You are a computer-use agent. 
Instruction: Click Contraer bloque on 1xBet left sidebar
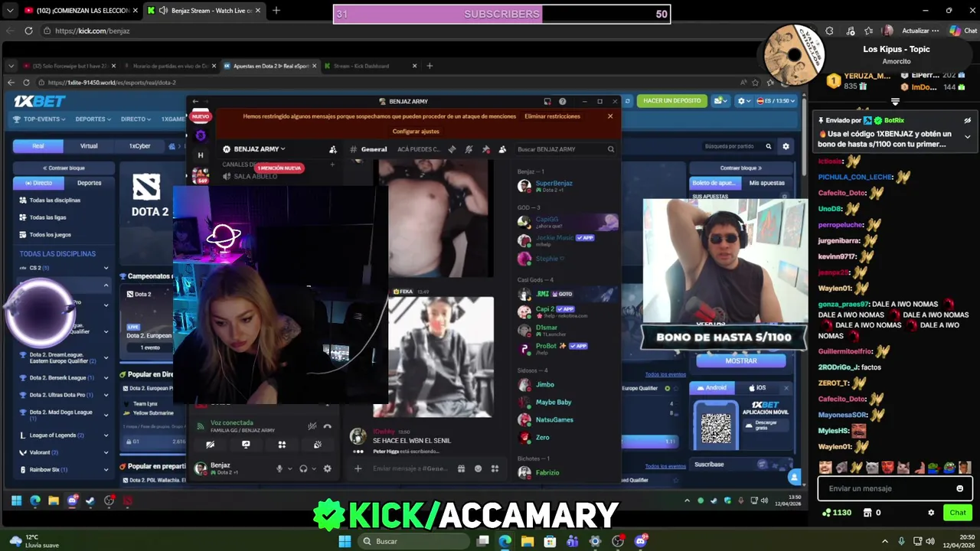tap(64, 168)
